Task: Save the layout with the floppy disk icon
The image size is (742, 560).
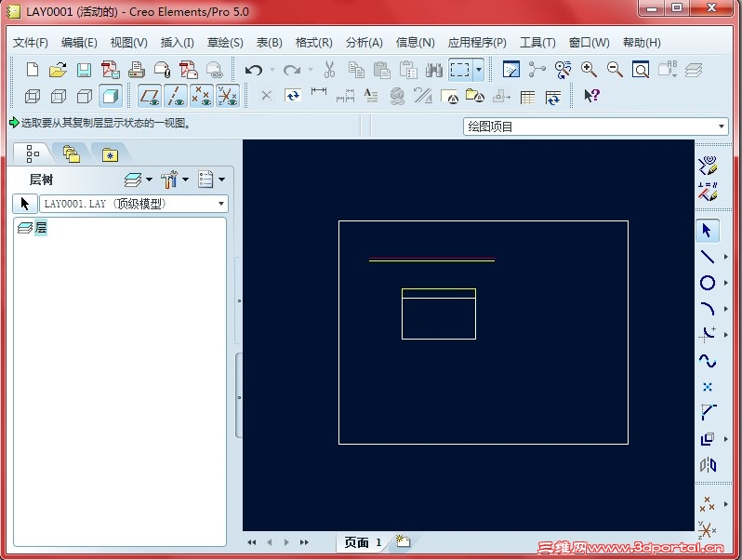Action: pos(84,70)
